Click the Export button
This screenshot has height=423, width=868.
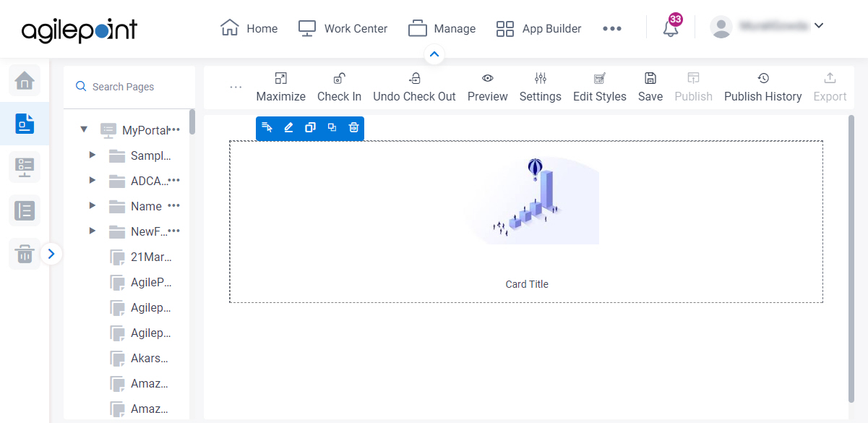(x=830, y=87)
